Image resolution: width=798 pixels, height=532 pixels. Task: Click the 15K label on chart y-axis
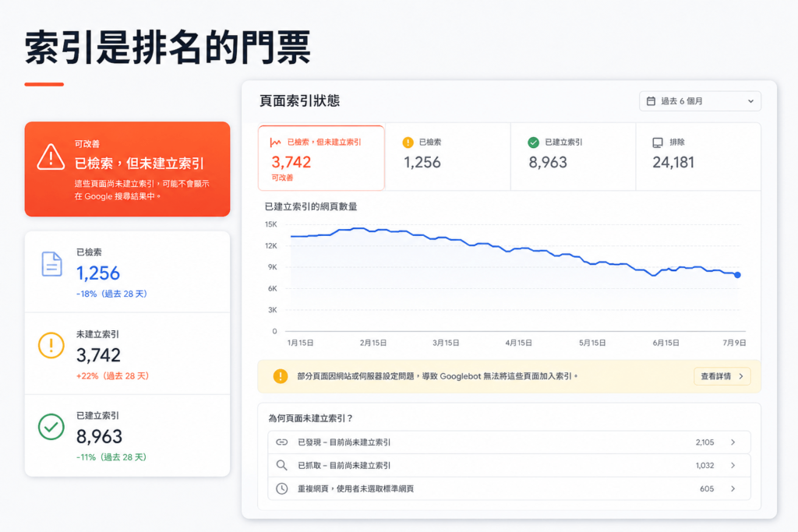pyautogui.click(x=270, y=224)
